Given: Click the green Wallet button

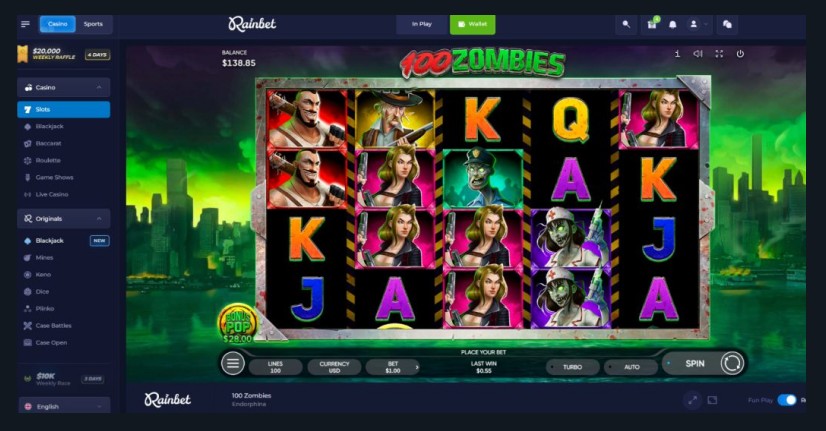Looking at the screenshot, I should coord(473,24).
